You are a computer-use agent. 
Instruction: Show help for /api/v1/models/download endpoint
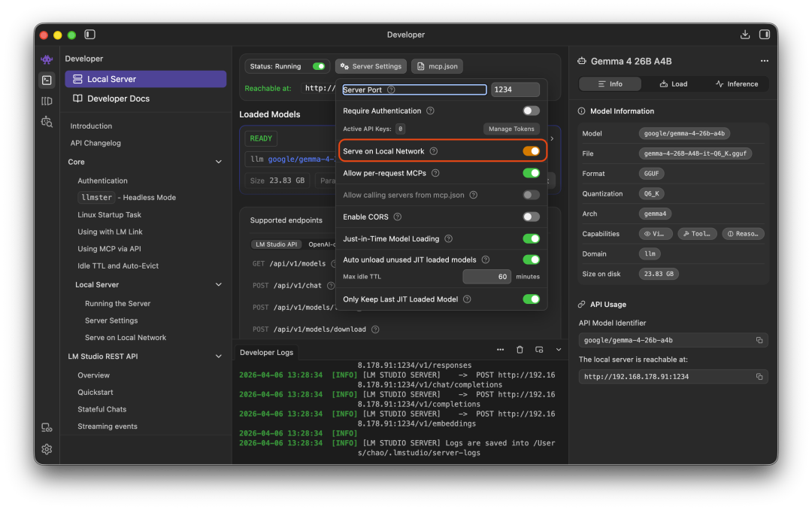click(x=375, y=329)
